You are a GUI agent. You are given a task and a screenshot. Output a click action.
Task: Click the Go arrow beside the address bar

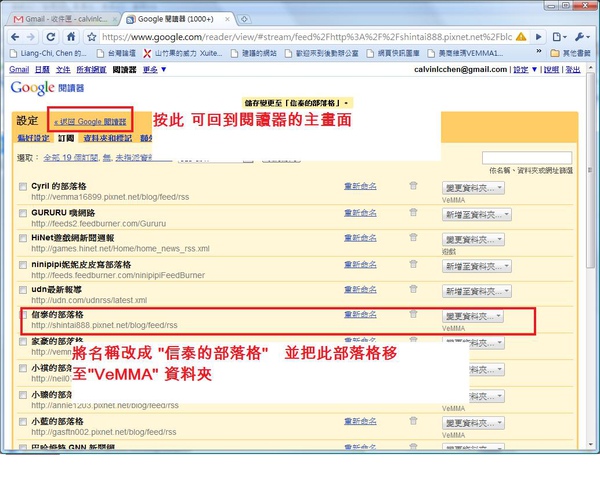tap(538, 37)
